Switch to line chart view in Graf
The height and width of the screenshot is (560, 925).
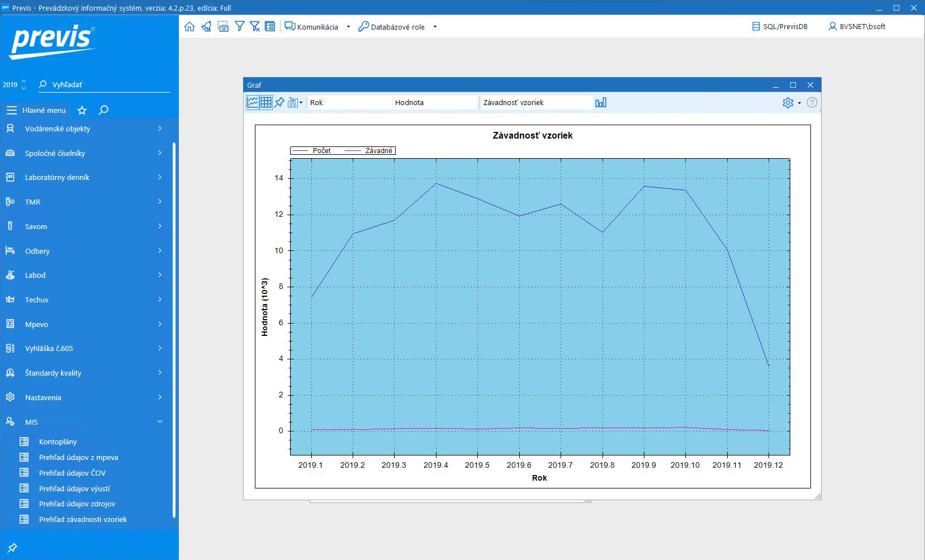253,102
